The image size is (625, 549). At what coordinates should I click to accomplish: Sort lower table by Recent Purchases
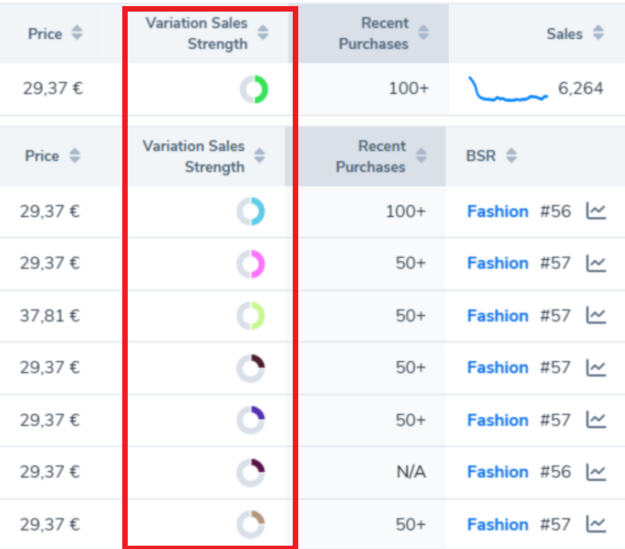point(420,156)
